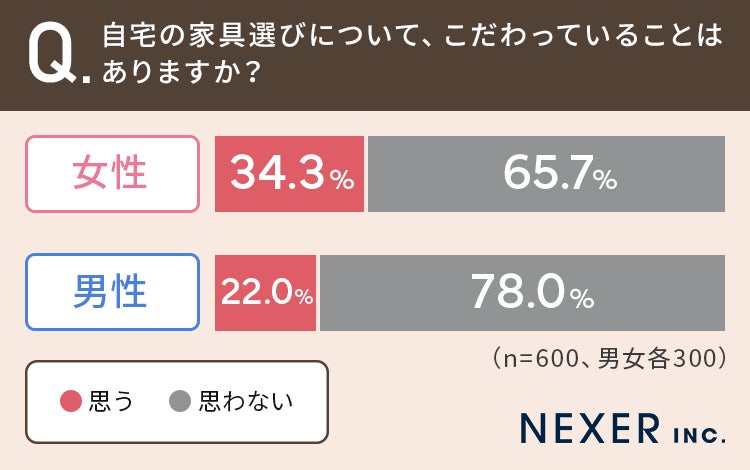Screen dimensions: 750x470
Task: Select the 65.7% gray bar segment
Action: pos(546,175)
